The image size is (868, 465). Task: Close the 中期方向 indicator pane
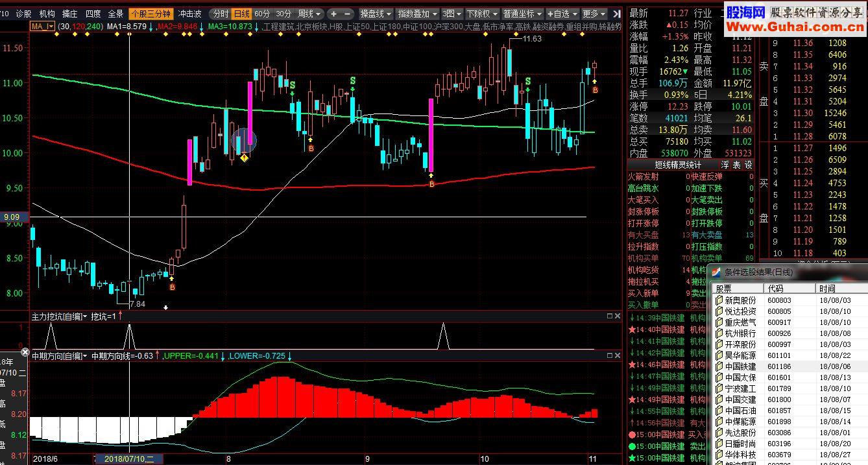coord(617,355)
